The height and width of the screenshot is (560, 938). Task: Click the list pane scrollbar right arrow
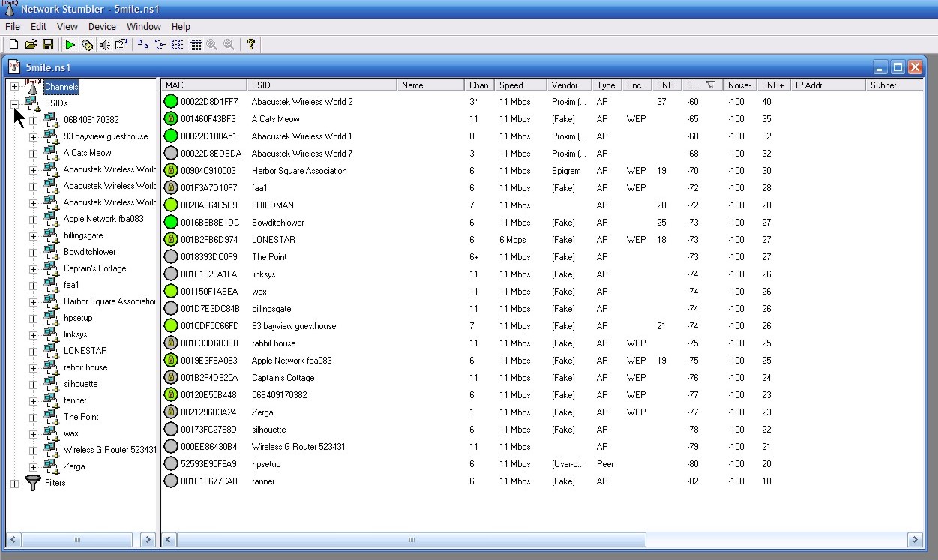(x=915, y=539)
